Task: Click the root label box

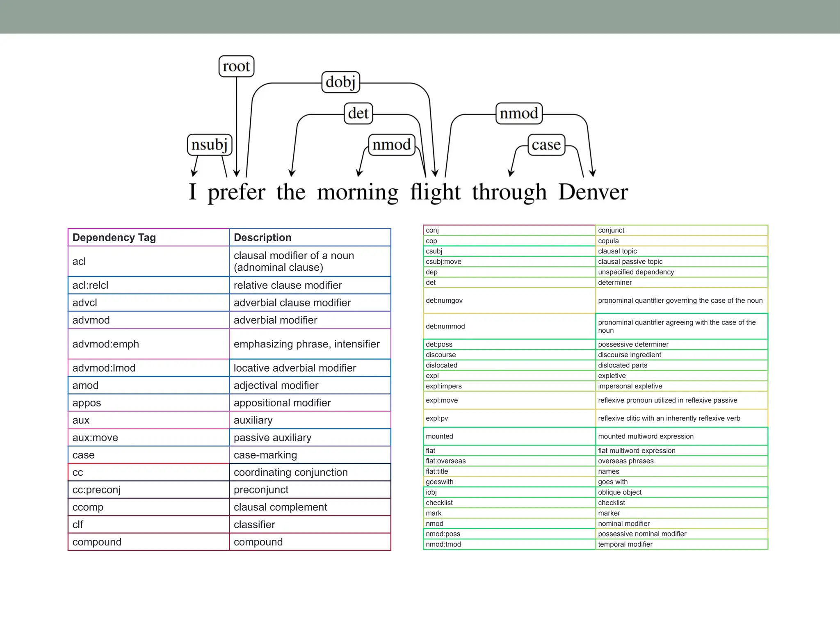Action: [x=236, y=66]
